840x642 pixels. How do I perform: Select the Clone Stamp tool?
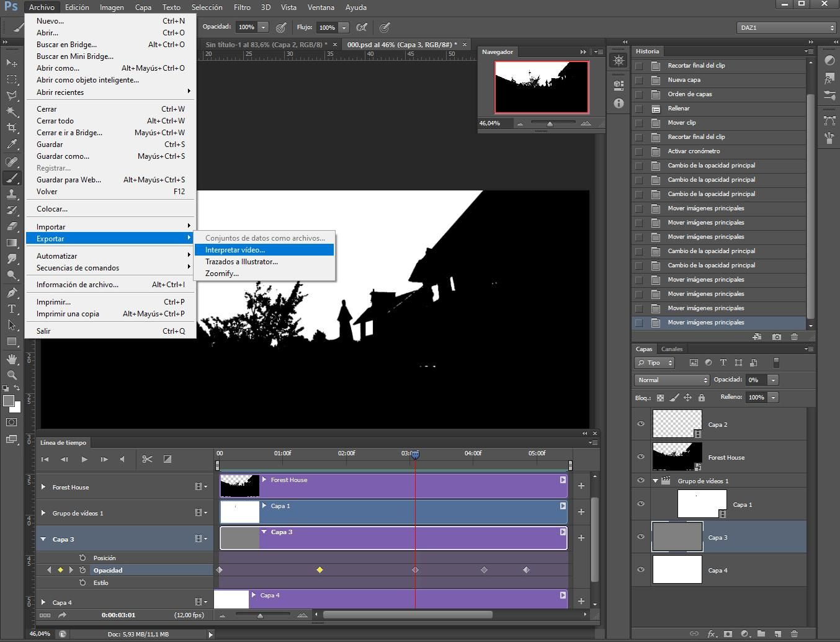point(12,195)
